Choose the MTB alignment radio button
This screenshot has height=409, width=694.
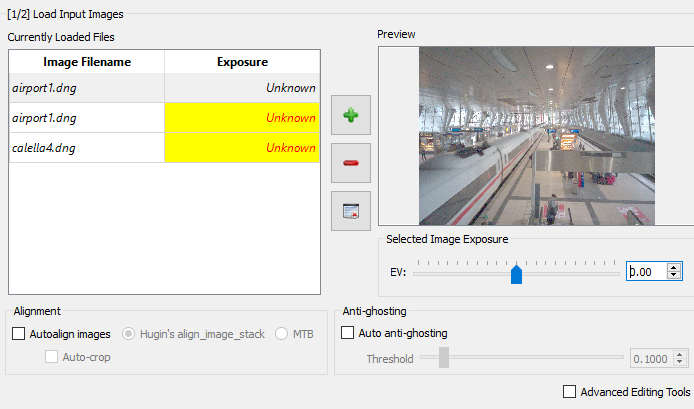point(281,334)
